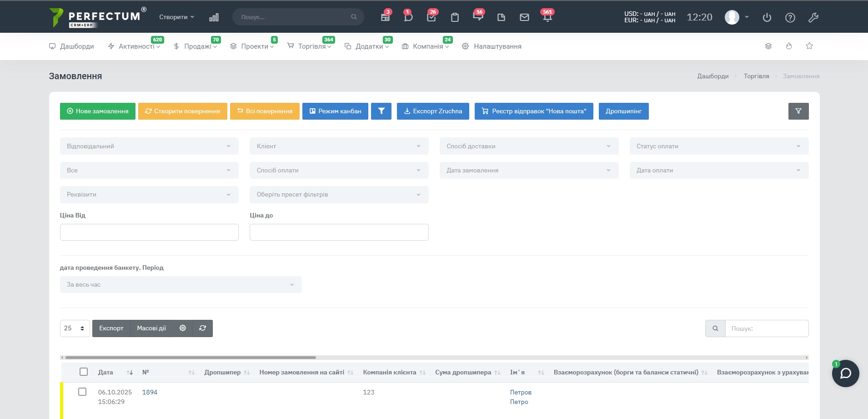Toggle filters with the gray funnel button
The height and width of the screenshot is (419, 868).
coord(798,111)
